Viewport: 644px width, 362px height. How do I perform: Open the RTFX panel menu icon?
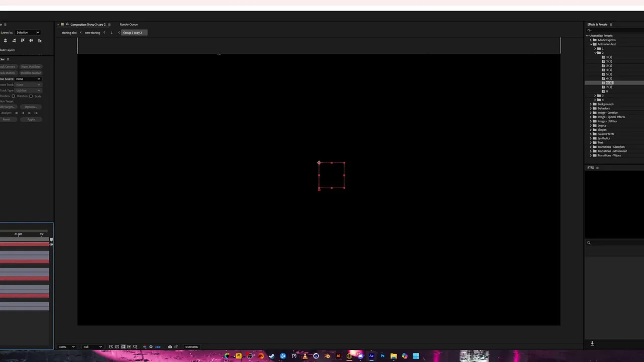(597, 167)
